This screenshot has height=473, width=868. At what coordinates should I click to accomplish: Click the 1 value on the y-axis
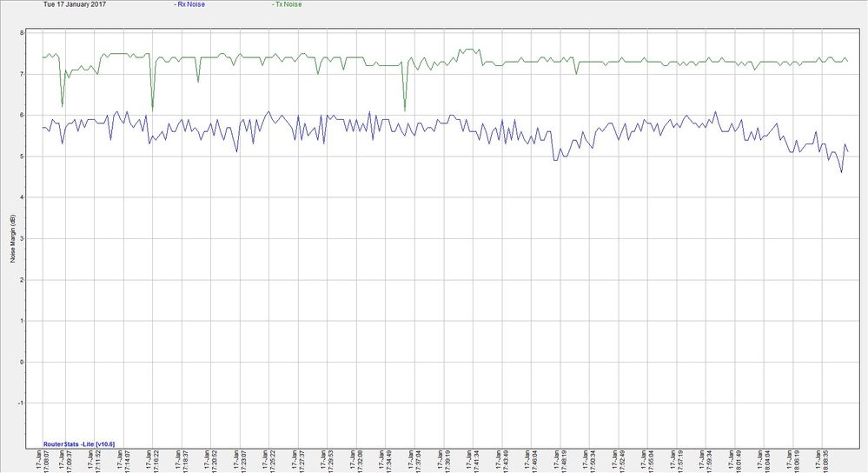22,321
